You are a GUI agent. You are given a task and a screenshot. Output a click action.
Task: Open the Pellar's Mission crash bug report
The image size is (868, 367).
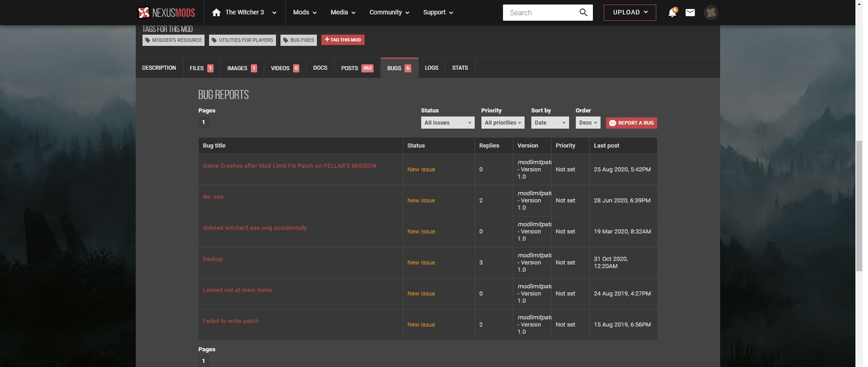[x=289, y=166]
